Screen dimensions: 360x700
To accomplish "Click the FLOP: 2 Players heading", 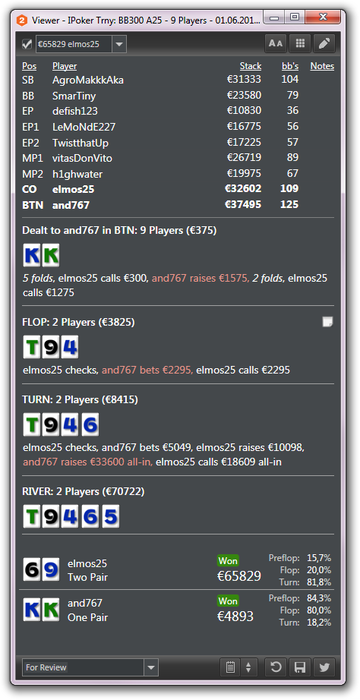I will (x=79, y=322).
